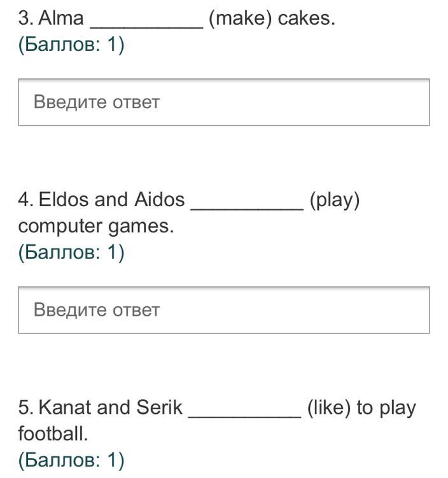Screen dimensions: 448x478
Task: Click the 'to play' text in question 5
Action: click(x=386, y=407)
